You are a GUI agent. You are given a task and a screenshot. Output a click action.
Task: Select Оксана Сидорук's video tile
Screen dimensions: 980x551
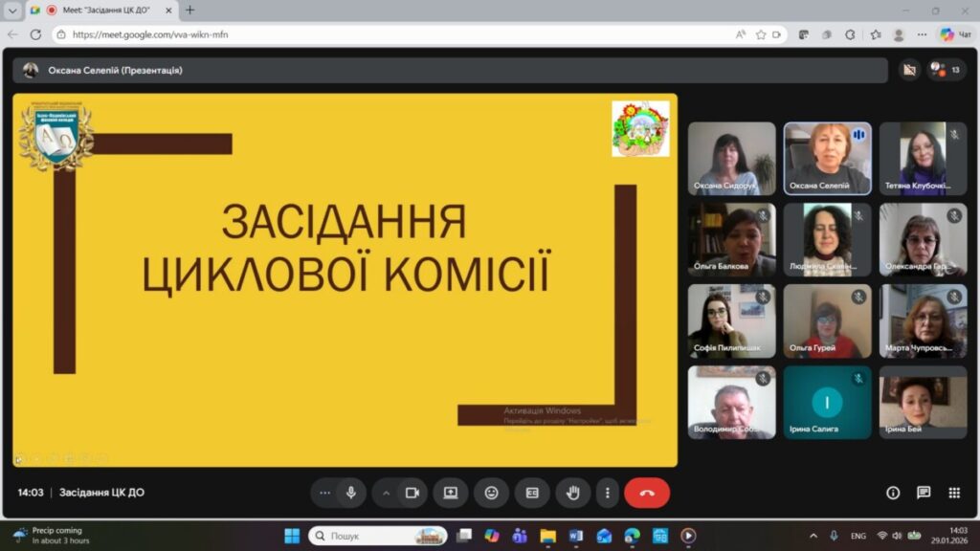click(731, 158)
